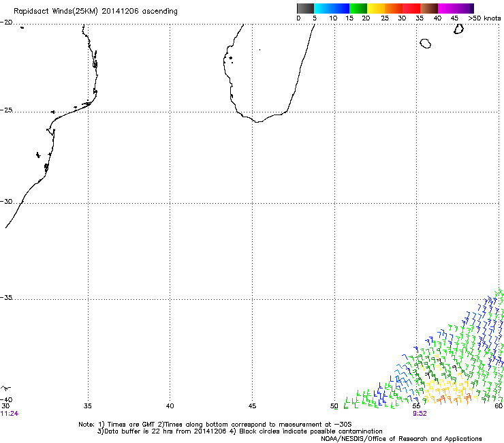Select the blue 10-15 knots legend segment
The height and width of the screenshot is (443, 504).
click(341, 8)
